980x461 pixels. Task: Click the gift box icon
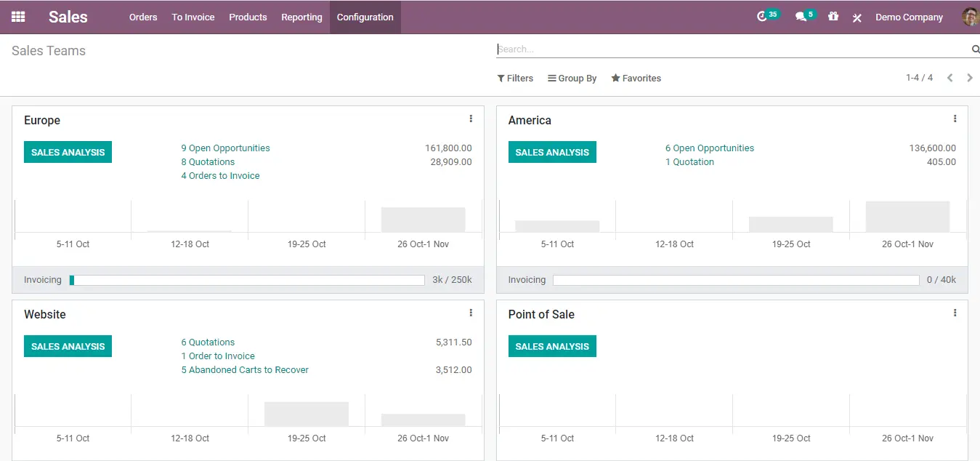click(x=833, y=17)
